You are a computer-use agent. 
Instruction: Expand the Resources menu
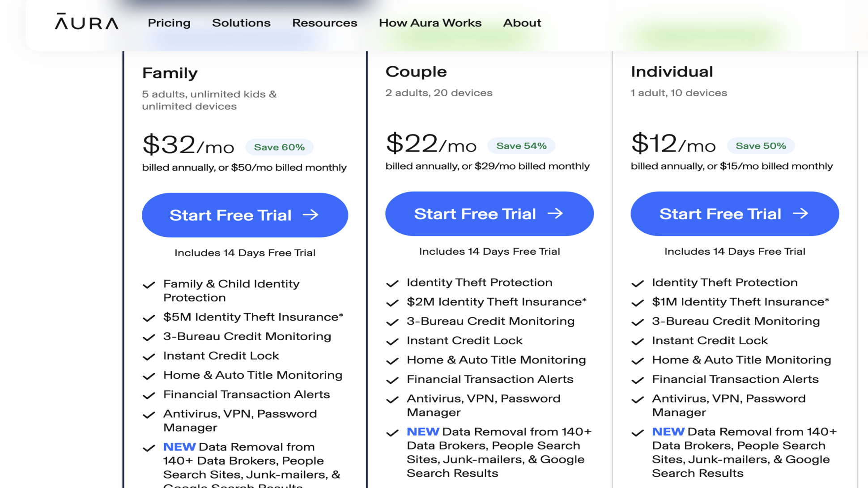[324, 23]
